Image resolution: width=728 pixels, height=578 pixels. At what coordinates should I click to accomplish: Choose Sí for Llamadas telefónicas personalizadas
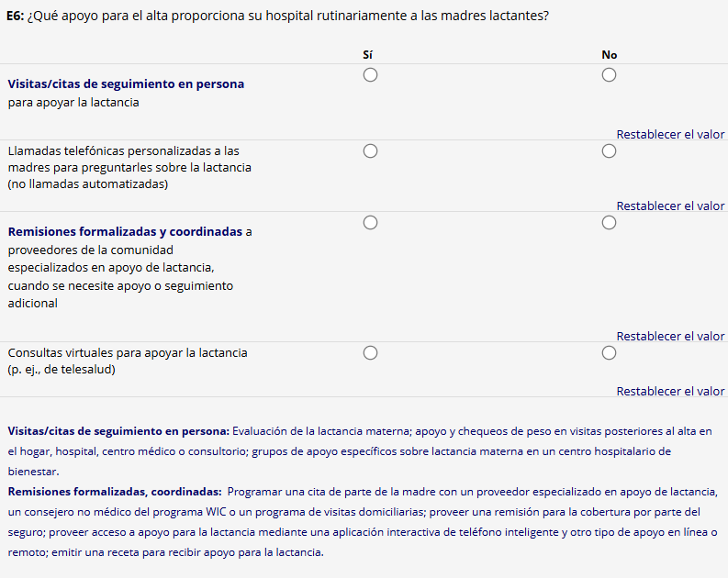pos(370,151)
